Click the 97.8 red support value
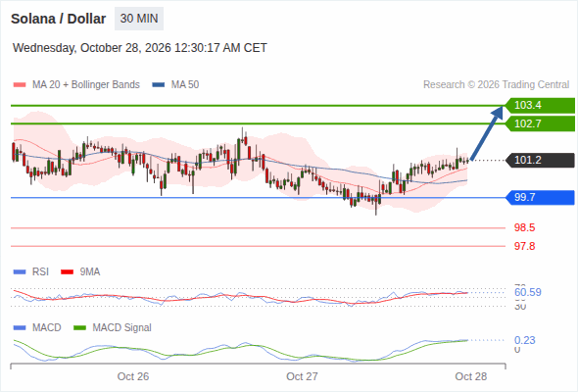Viewport: 578px width, 392px height. tap(524, 246)
